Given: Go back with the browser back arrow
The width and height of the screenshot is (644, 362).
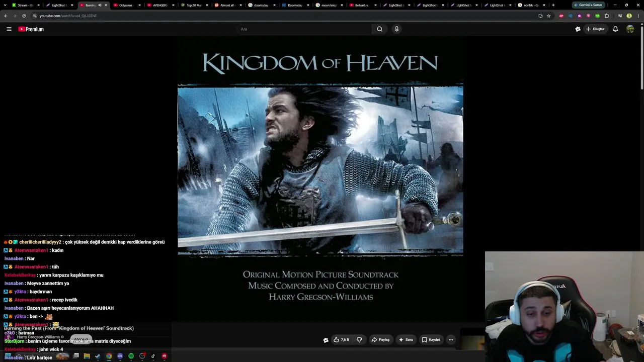Looking at the screenshot, I should point(6,16).
